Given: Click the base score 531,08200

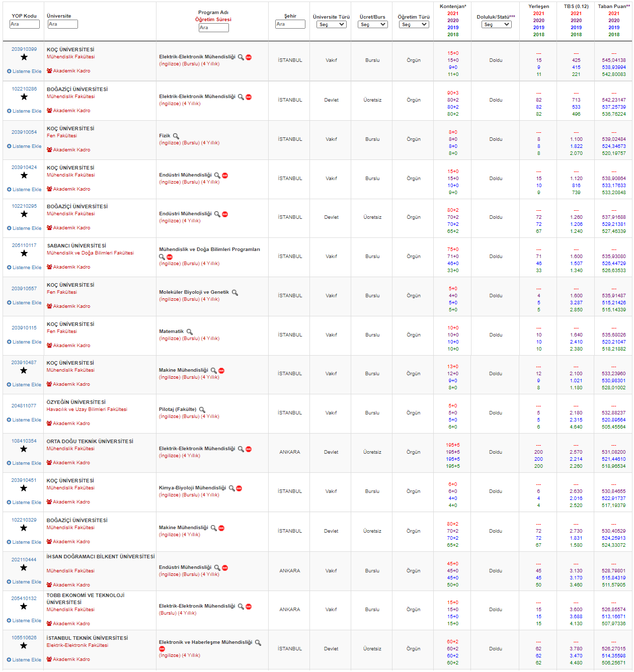Looking at the screenshot, I should tap(614, 452).
